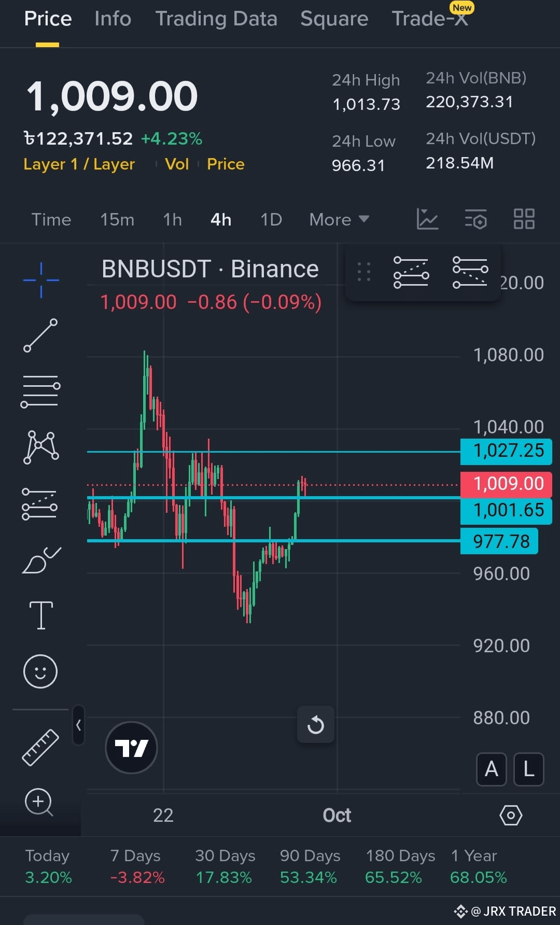Select the Time chart view
This screenshot has width=560, height=925.
click(51, 219)
